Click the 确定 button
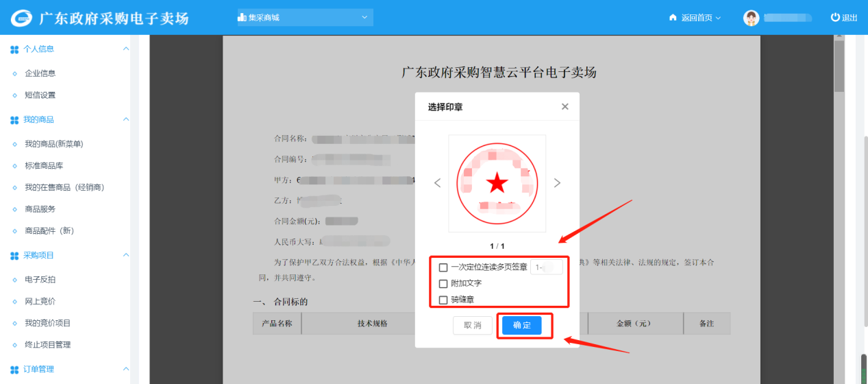 coord(522,325)
